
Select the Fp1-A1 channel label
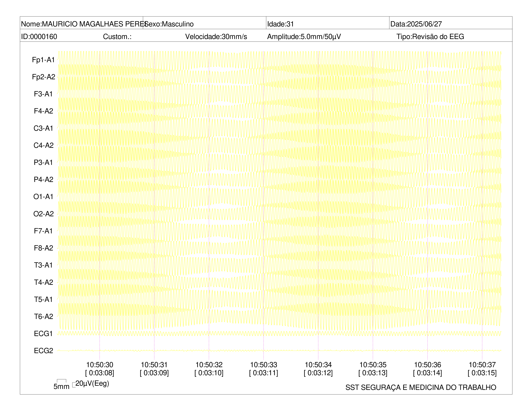point(43,60)
